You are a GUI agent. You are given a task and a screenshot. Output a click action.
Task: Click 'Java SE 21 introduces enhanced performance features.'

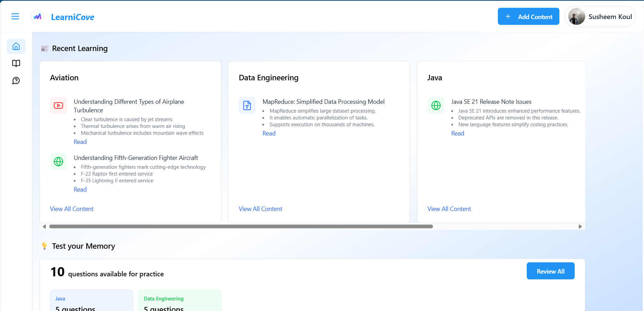(x=519, y=111)
